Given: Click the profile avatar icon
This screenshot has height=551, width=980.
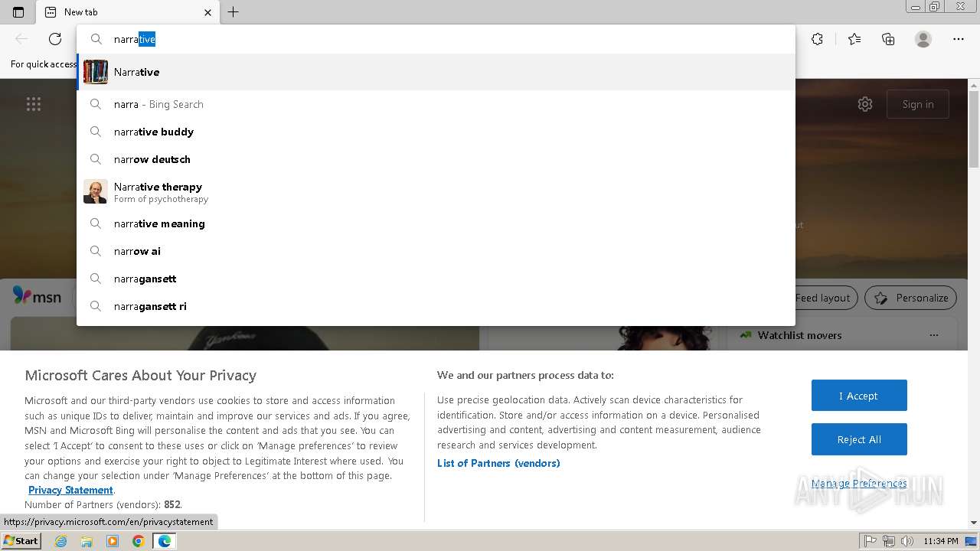Looking at the screenshot, I should point(923,39).
